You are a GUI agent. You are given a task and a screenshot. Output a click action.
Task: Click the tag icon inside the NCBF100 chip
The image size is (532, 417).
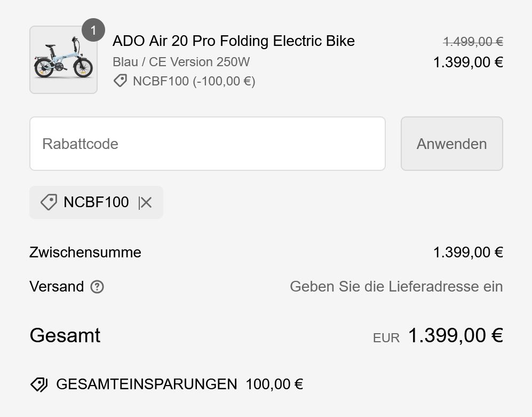[x=49, y=202]
